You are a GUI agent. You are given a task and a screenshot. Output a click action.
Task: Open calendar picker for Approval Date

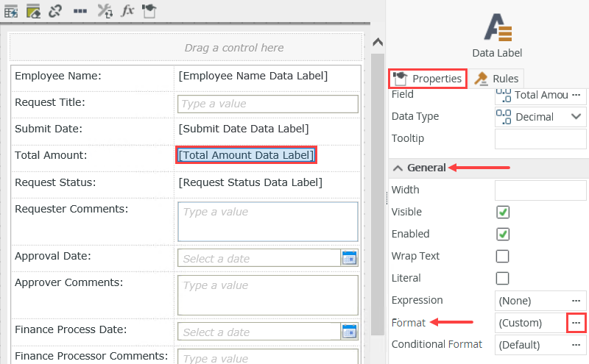[x=349, y=258]
